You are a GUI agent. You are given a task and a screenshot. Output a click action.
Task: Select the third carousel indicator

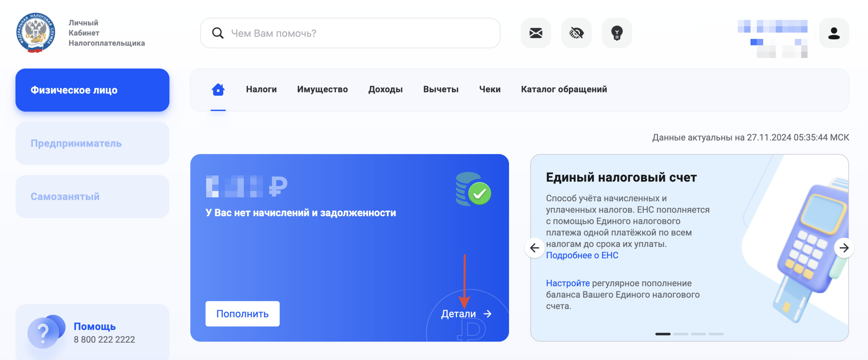tap(698, 334)
